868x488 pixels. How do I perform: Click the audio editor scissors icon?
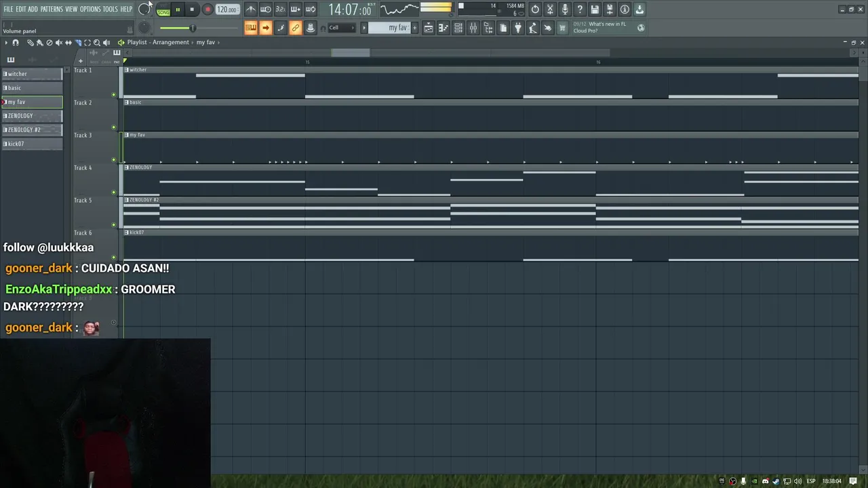click(x=550, y=9)
